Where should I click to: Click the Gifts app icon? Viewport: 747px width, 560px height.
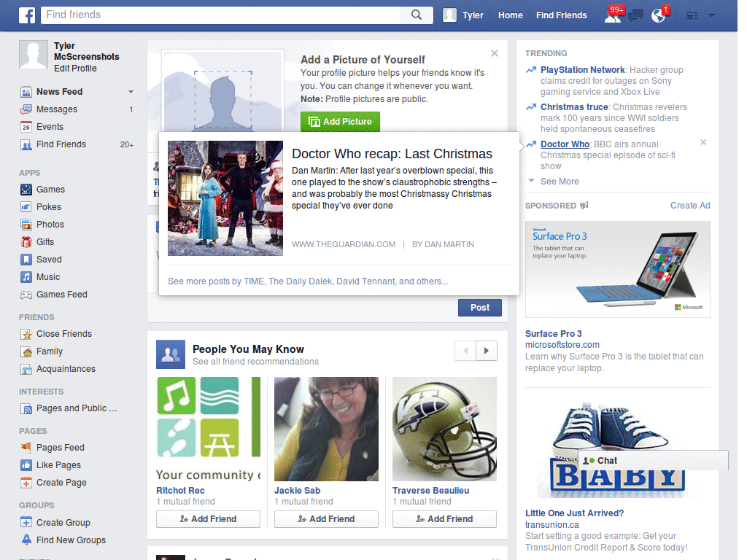click(x=26, y=242)
